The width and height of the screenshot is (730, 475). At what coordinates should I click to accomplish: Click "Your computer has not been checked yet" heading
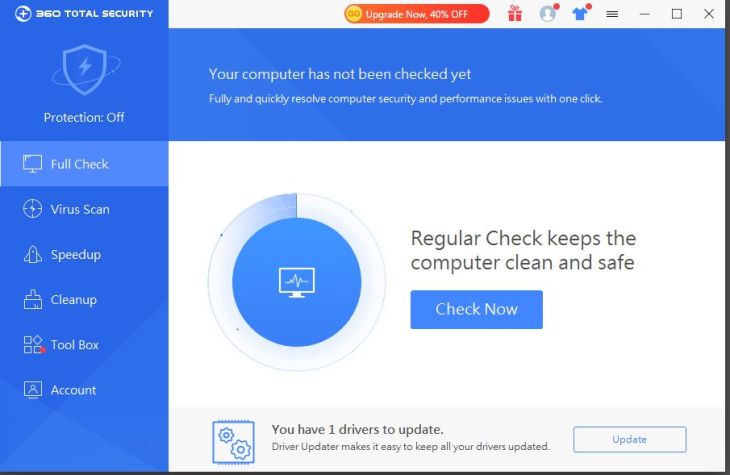pos(339,74)
